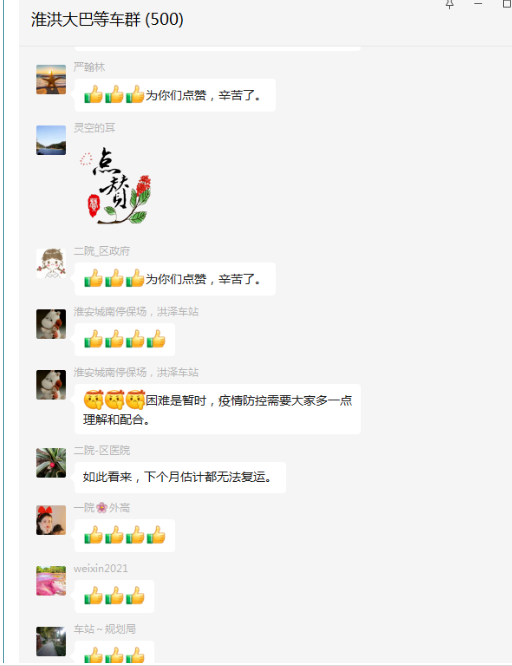Click the pin window icon at top
The height and width of the screenshot is (666, 512).
[x=450, y=4]
